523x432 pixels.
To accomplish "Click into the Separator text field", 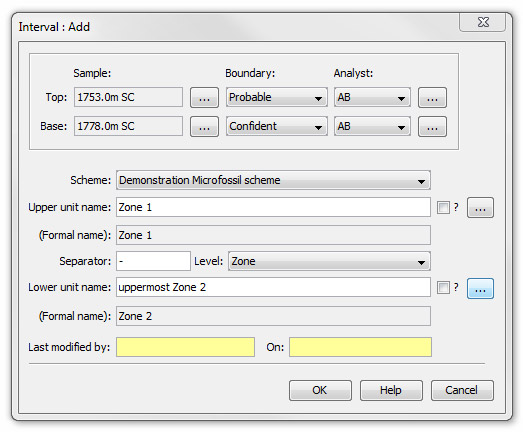I will click(153, 261).
